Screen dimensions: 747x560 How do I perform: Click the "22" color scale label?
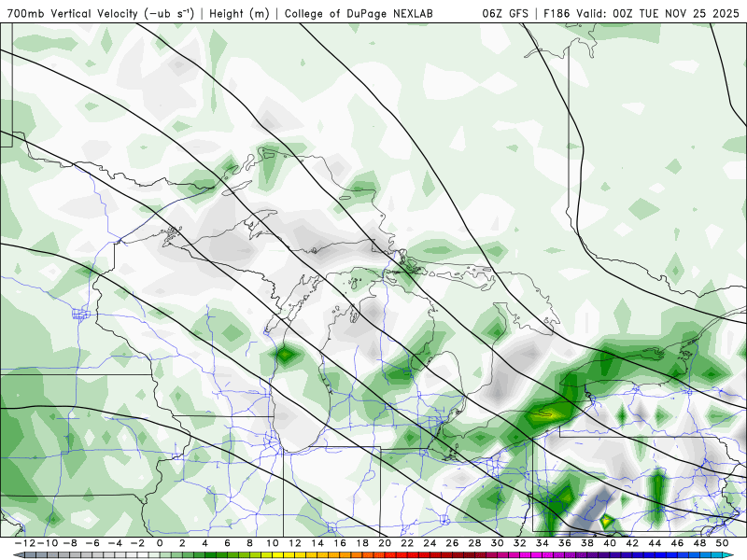[407, 543]
